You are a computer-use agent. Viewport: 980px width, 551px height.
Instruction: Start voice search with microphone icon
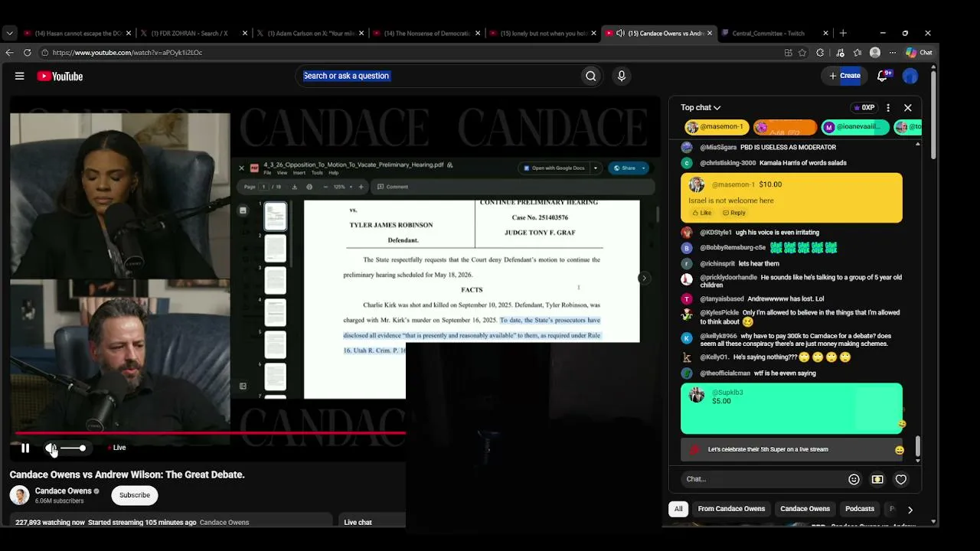621,76
